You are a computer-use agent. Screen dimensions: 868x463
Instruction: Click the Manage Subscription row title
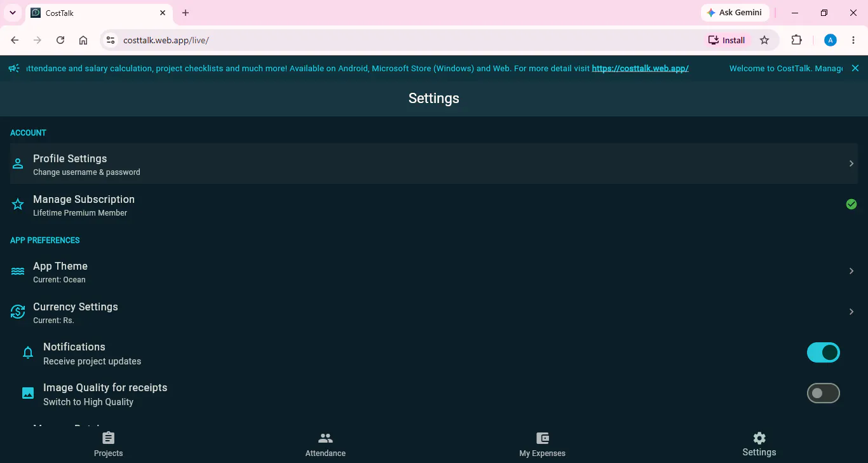click(84, 199)
